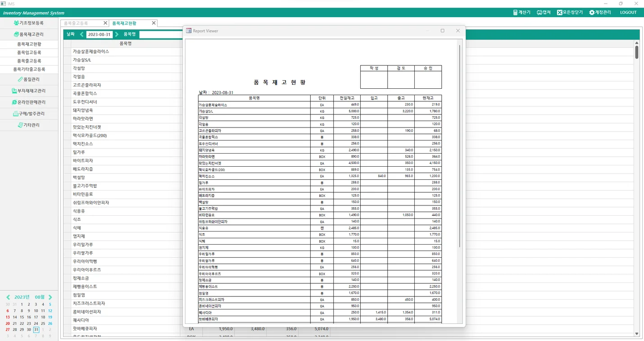Select the 제빵용이스트 row in the grid
The height and width of the screenshot is (341, 644).
pos(126,286)
